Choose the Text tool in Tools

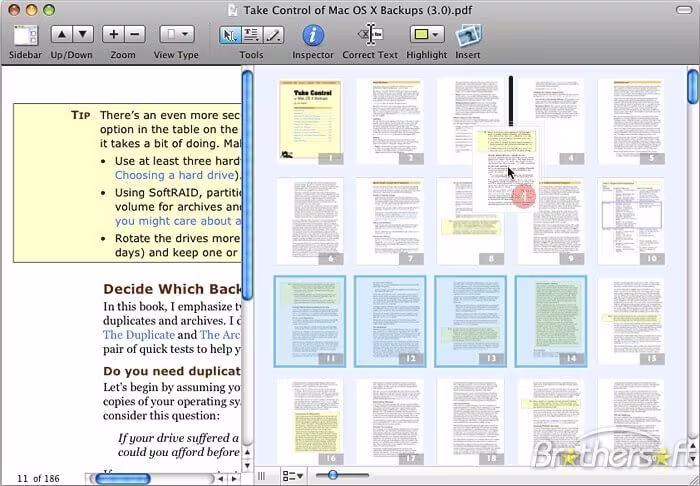click(x=252, y=35)
